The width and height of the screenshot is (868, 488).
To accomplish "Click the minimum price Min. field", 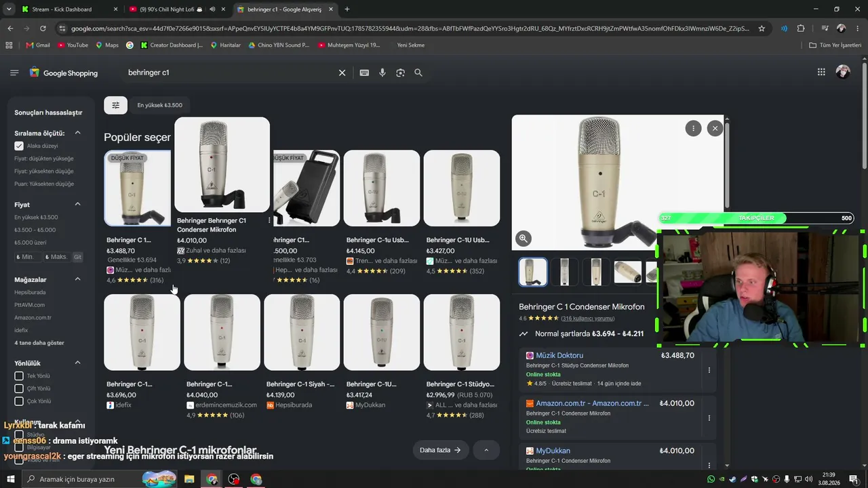I will pyautogui.click(x=28, y=257).
